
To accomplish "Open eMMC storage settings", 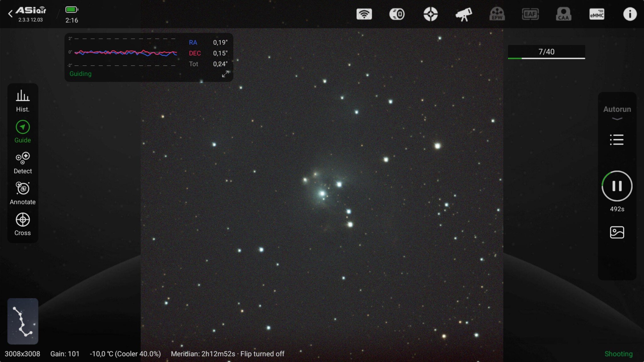I will (597, 14).
